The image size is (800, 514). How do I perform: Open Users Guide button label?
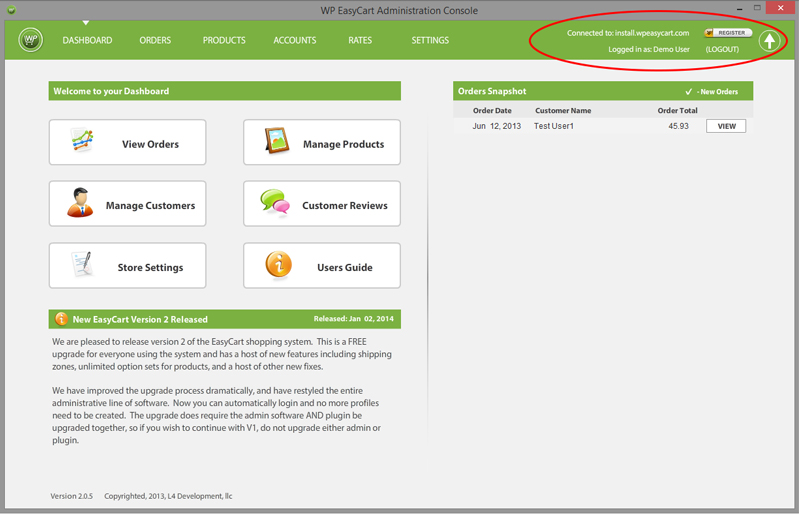(345, 267)
